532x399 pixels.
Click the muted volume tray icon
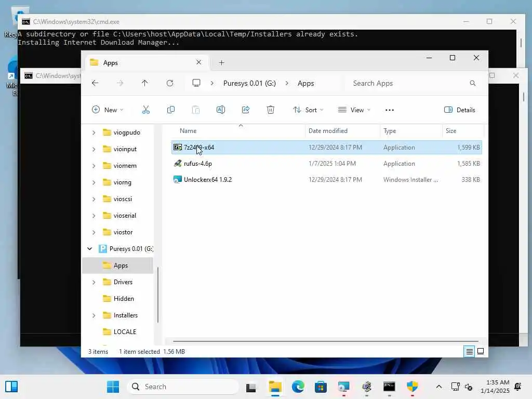coord(469,387)
